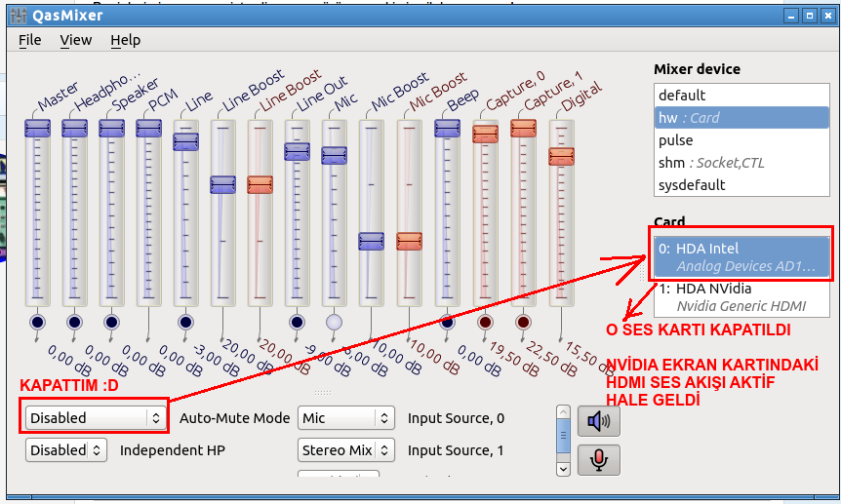Click the Headphone volume slider handle
Image resolution: width=841 pixels, height=504 pixels.
[x=74, y=128]
